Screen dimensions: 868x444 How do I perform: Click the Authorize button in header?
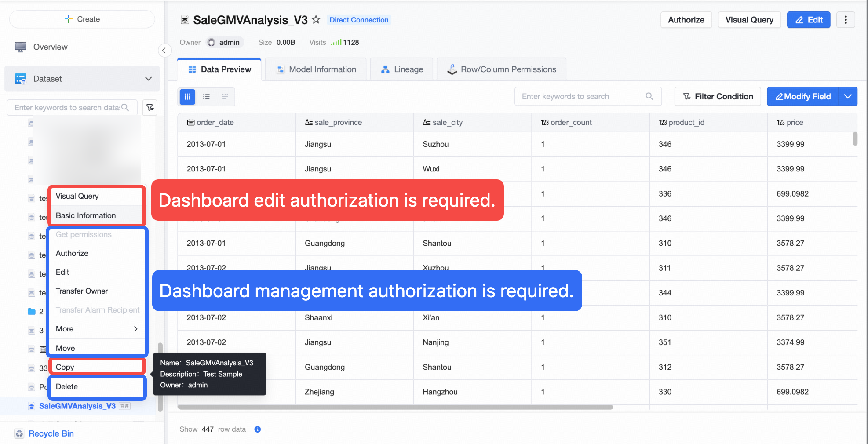(686, 20)
